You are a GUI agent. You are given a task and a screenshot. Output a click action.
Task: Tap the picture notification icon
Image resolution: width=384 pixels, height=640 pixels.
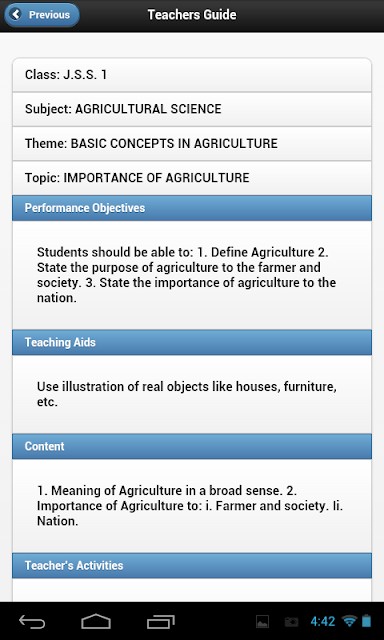tap(262, 622)
